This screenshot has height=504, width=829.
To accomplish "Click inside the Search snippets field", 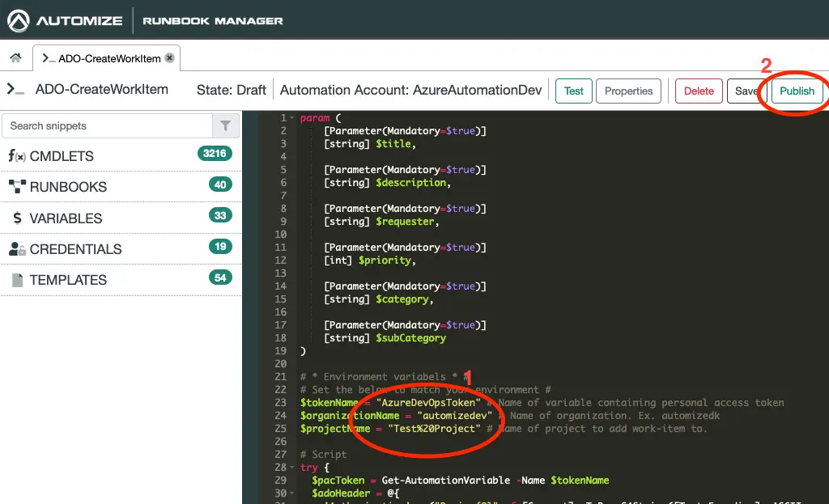I will click(x=105, y=126).
